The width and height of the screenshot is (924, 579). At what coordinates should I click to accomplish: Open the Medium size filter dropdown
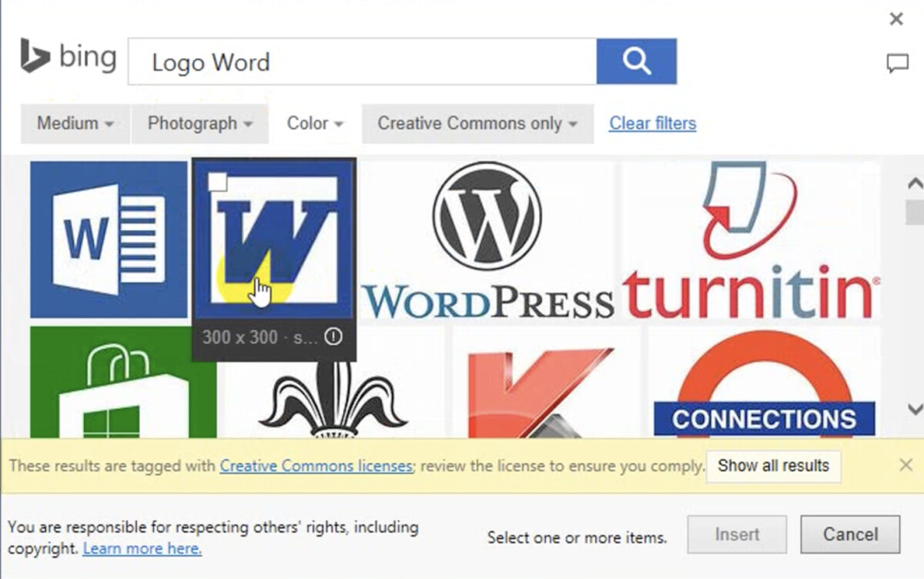(x=75, y=123)
